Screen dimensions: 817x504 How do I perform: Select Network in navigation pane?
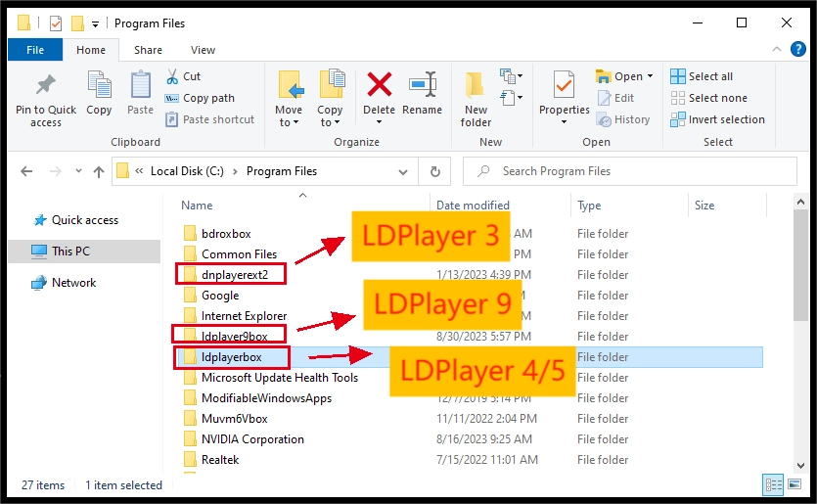click(x=64, y=283)
